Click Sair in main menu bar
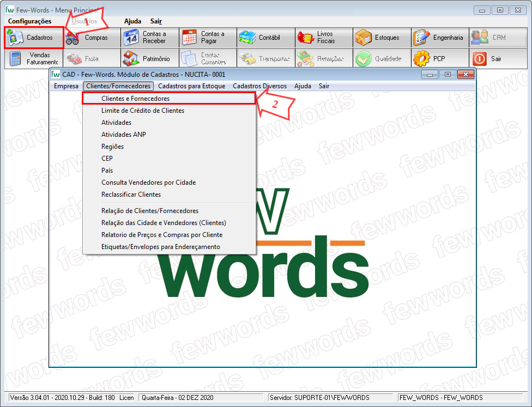The height and width of the screenshot is (407, 532). click(x=156, y=21)
